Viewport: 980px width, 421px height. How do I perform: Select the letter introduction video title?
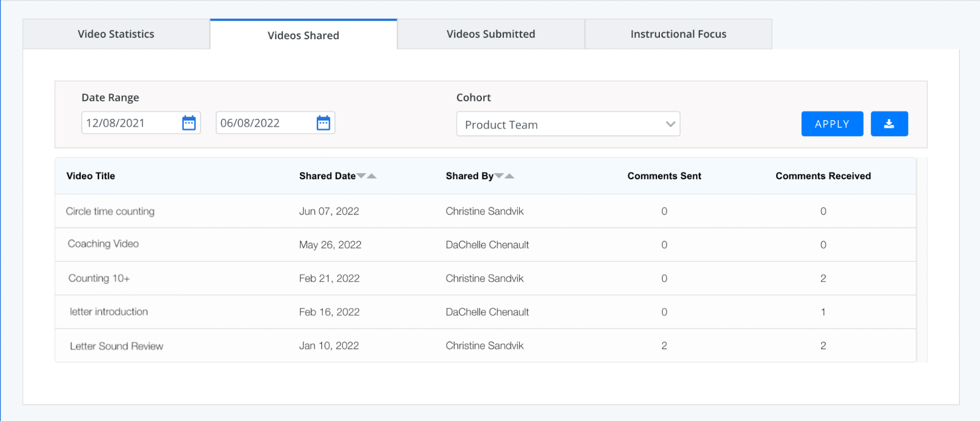pos(109,312)
